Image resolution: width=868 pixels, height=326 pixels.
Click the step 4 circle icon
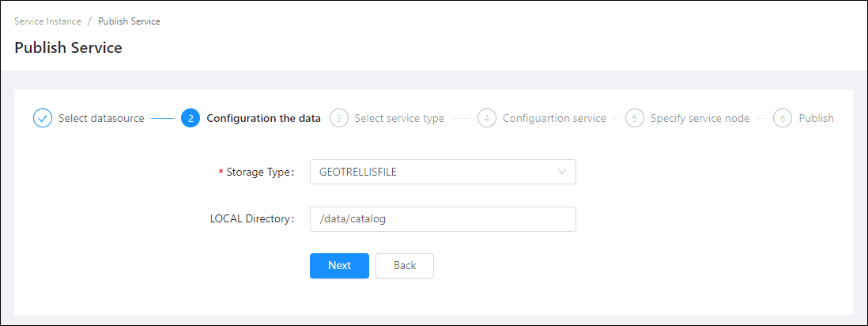pyautogui.click(x=487, y=118)
